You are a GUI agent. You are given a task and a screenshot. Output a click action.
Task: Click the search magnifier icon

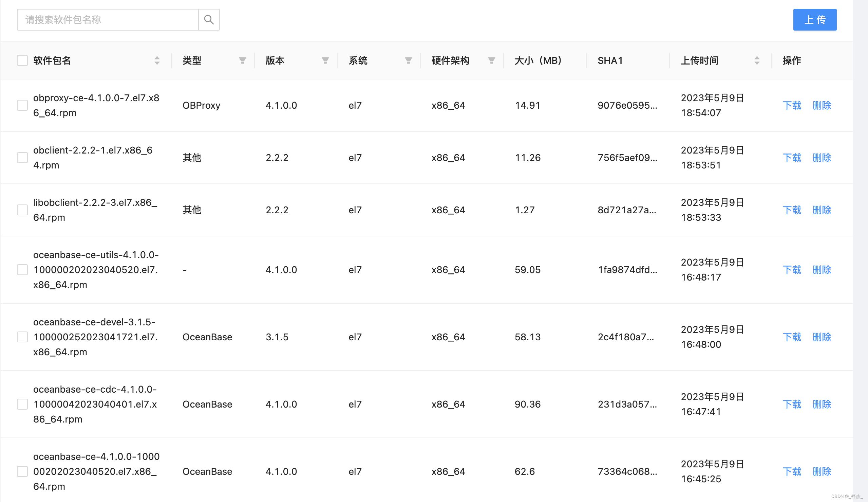209,20
